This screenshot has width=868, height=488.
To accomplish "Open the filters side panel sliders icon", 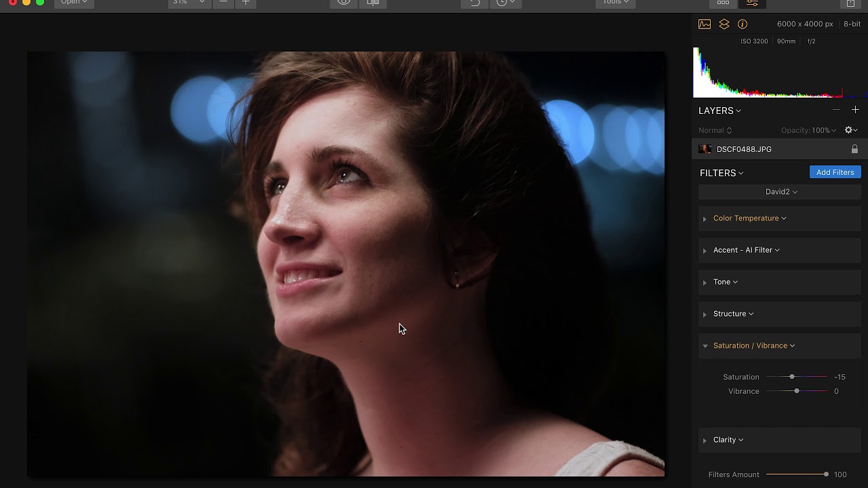I will pos(752,3).
